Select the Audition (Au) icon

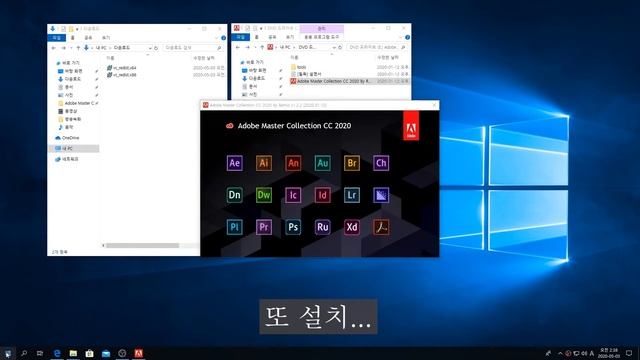(322, 163)
